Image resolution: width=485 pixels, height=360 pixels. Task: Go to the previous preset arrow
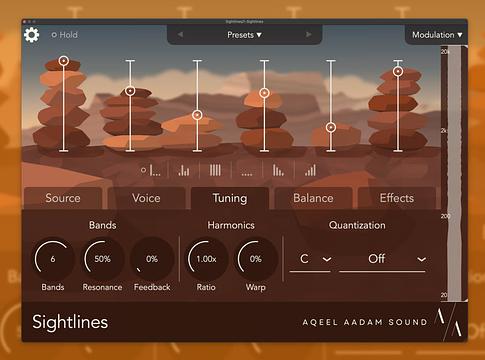click(180, 35)
